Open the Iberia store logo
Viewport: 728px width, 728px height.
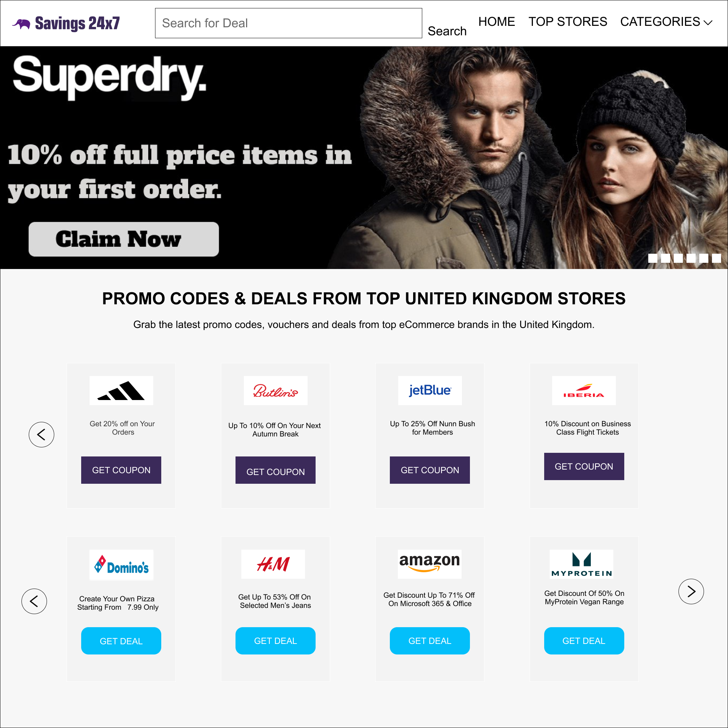point(584,390)
